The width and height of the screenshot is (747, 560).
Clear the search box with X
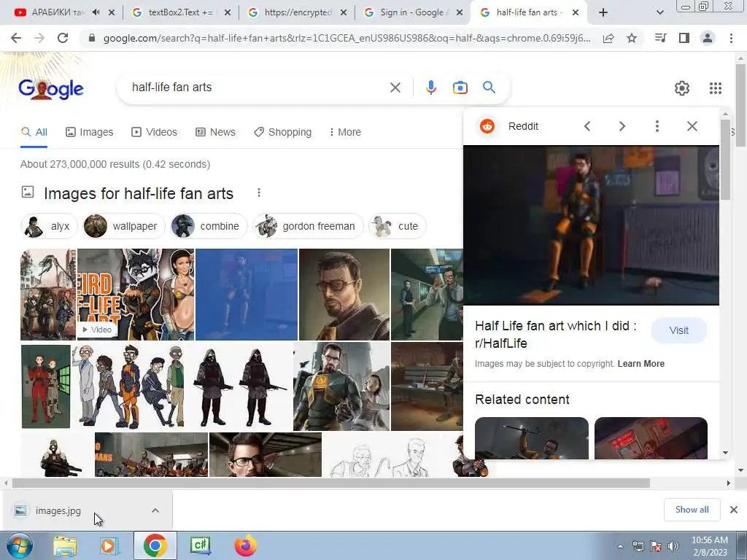pyautogui.click(x=395, y=87)
